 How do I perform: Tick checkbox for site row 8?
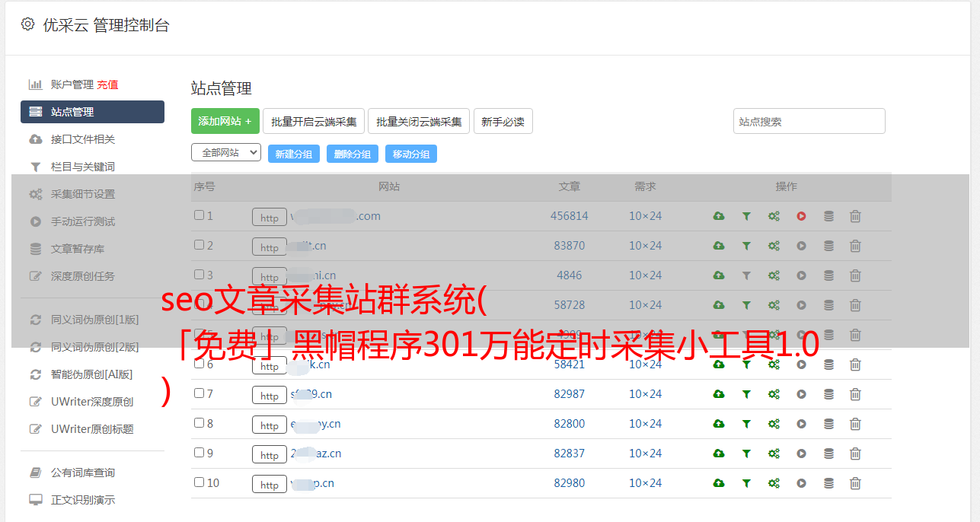click(x=199, y=423)
